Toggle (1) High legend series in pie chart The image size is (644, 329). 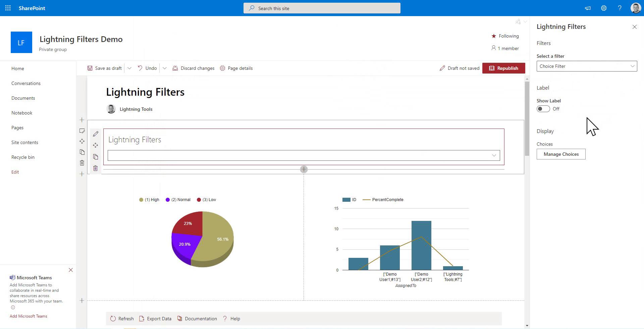click(149, 200)
